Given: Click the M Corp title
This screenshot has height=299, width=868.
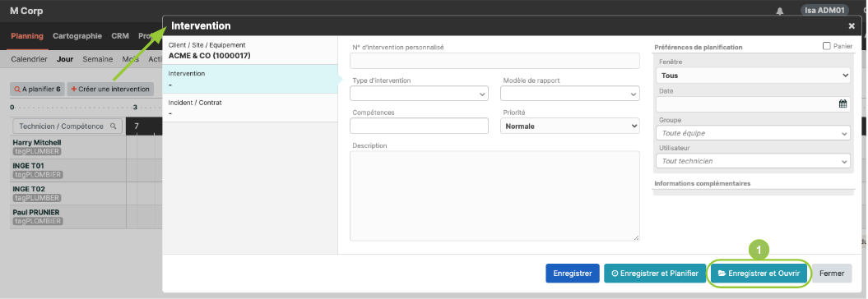Looking at the screenshot, I should [26, 11].
